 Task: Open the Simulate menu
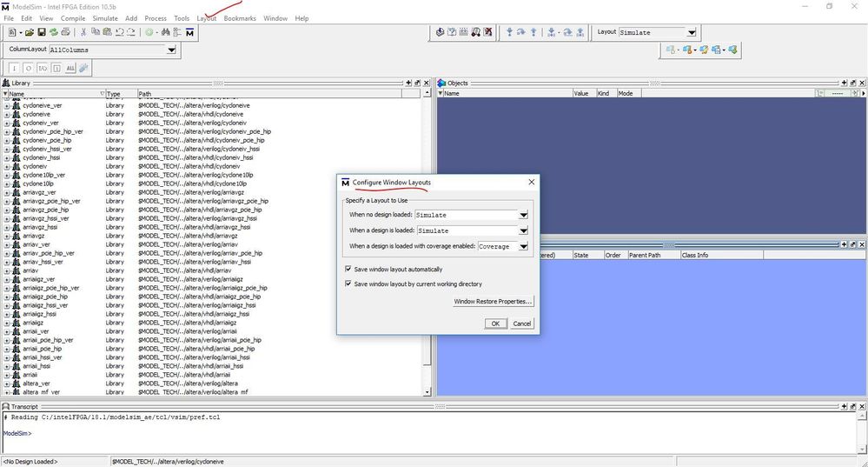[105, 18]
